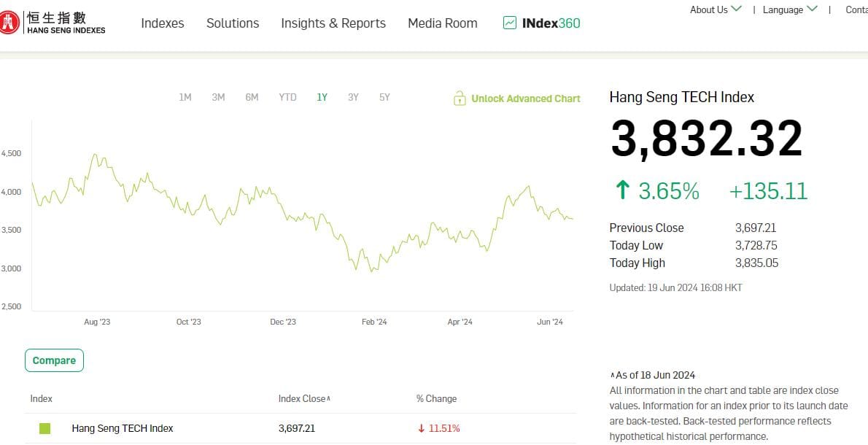Click the green Hang Seng TECH Index swatch
Screen dimensions: 868x445
[x=45, y=429]
